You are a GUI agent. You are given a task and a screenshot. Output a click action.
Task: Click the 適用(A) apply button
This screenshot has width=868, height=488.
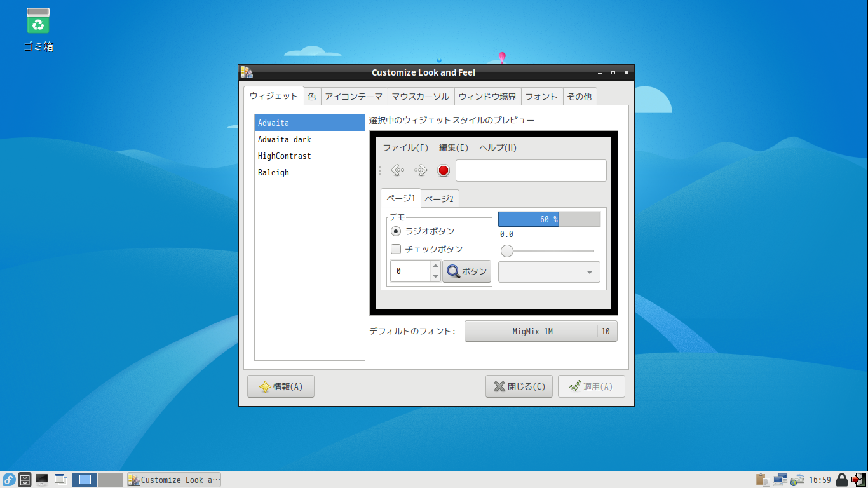592,386
